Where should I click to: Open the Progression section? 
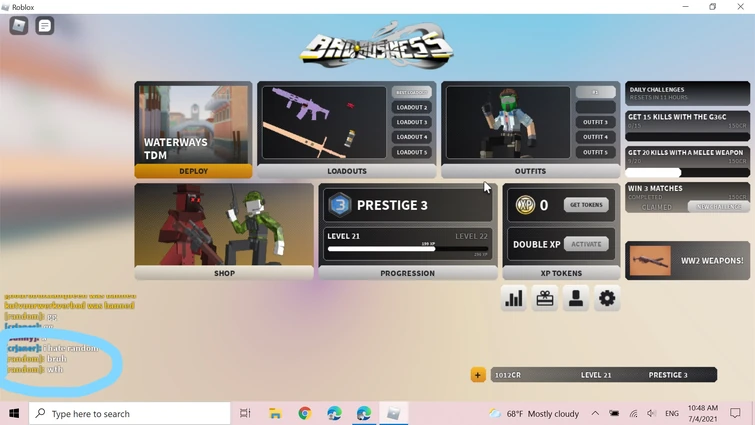407,273
